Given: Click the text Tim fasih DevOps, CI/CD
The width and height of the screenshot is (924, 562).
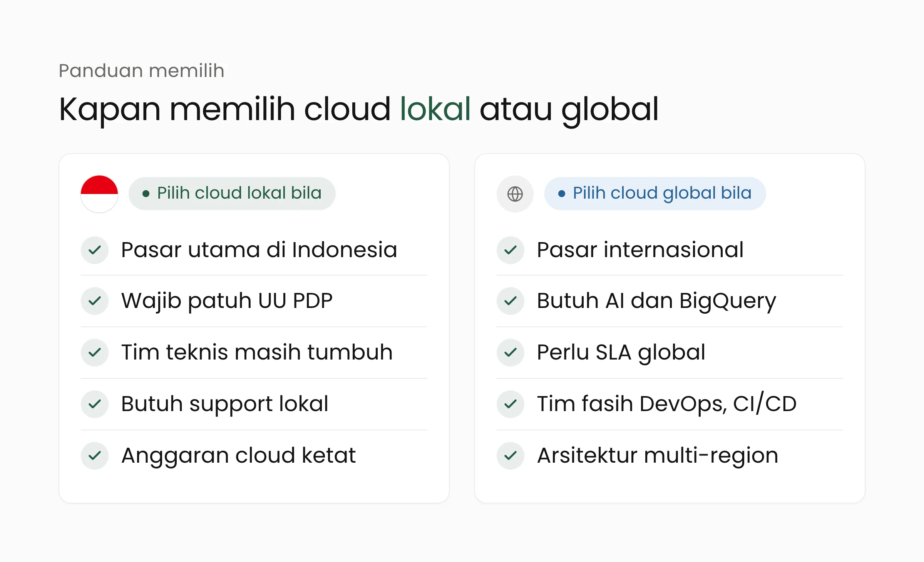Looking at the screenshot, I should coord(667,404).
